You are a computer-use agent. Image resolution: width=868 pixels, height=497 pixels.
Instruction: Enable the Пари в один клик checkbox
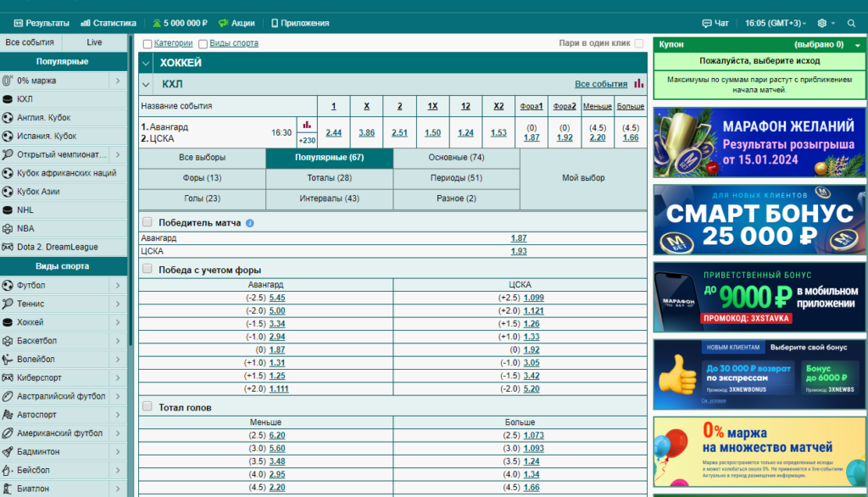point(639,42)
